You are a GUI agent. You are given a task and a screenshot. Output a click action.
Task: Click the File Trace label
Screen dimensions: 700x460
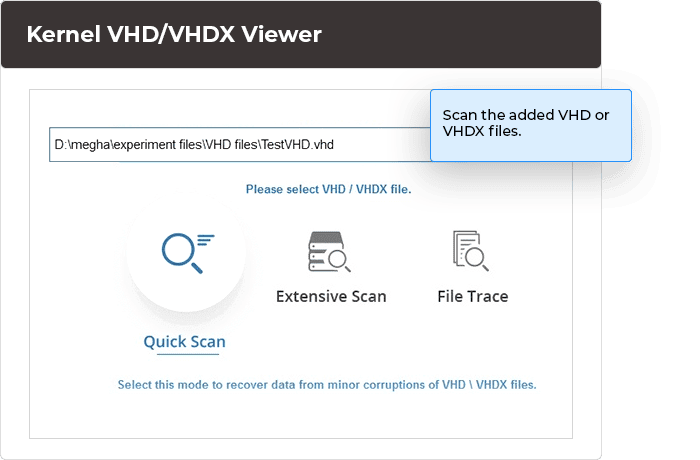(473, 297)
